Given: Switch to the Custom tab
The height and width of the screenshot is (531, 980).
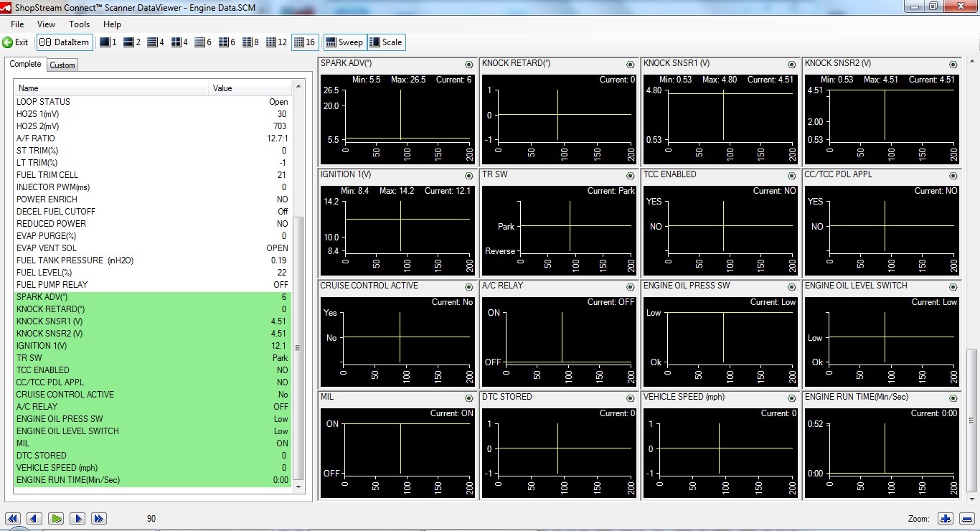Looking at the screenshot, I should pos(62,65).
